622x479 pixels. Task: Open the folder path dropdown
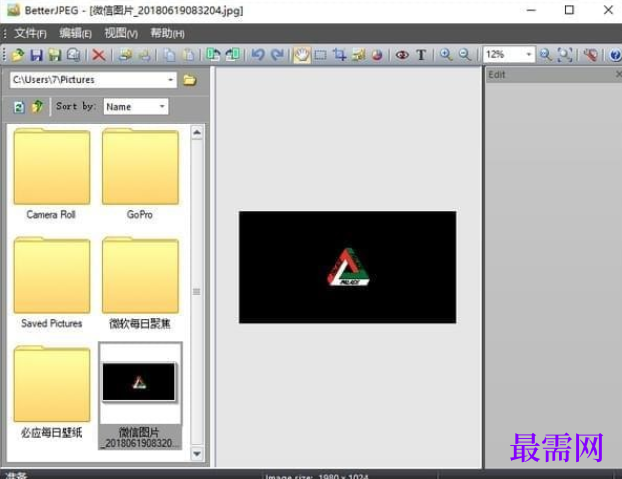click(x=171, y=80)
